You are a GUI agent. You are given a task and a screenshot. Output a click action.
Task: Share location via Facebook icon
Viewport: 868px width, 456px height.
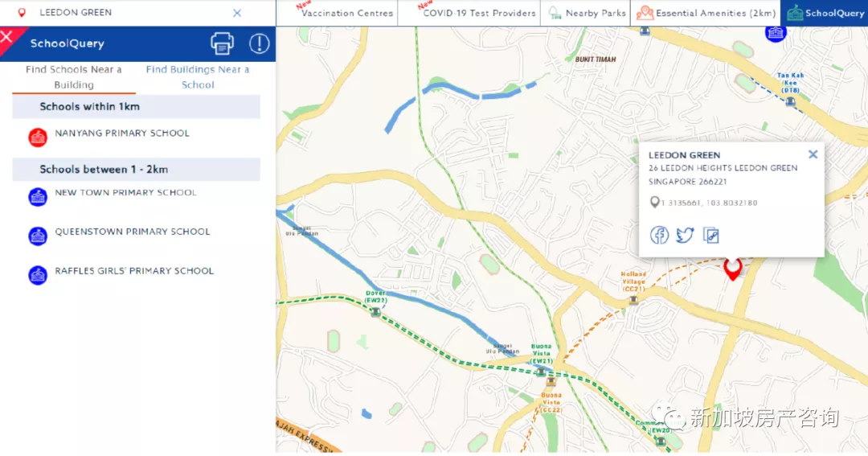659,235
